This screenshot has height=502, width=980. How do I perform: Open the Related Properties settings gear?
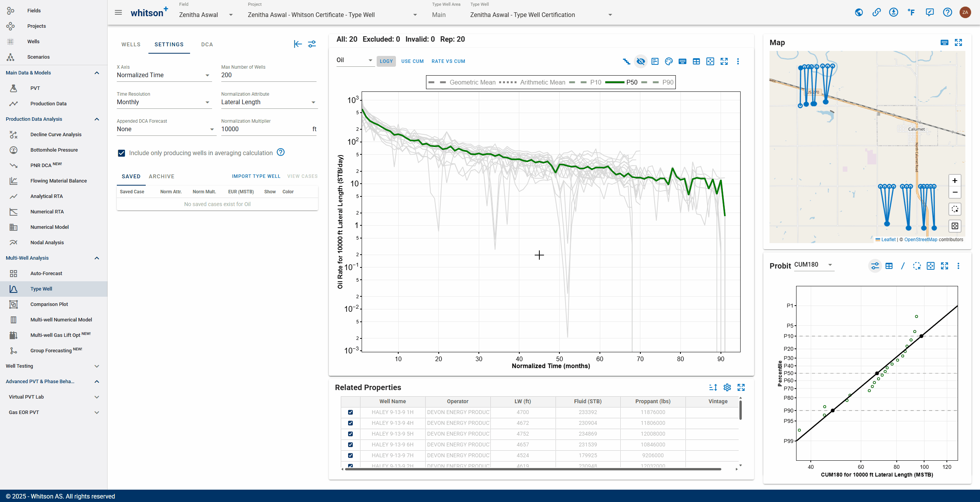(x=727, y=387)
